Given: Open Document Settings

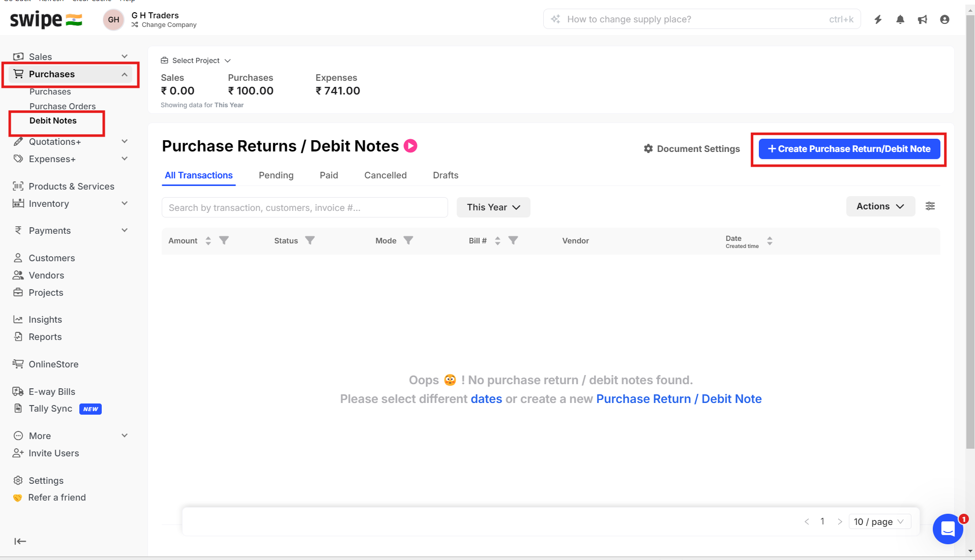Looking at the screenshot, I should 692,149.
